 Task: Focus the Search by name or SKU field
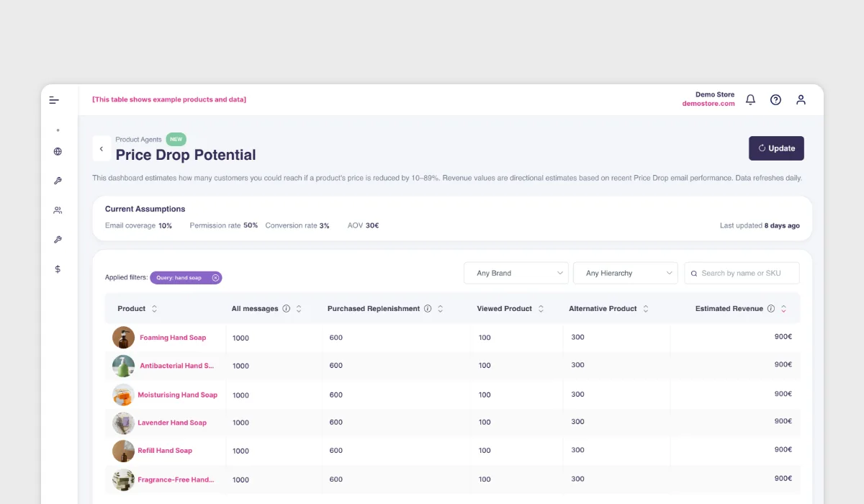(742, 273)
